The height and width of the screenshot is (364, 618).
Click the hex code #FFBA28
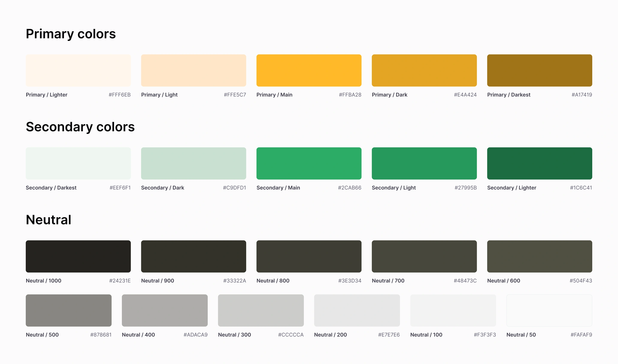350,95
